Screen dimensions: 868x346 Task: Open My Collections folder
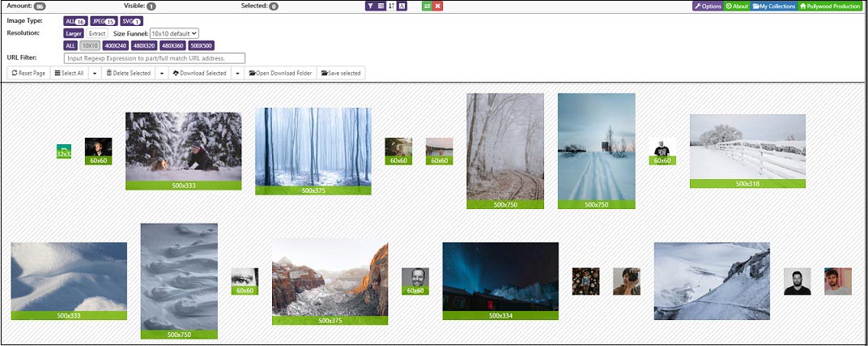[x=773, y=6]
